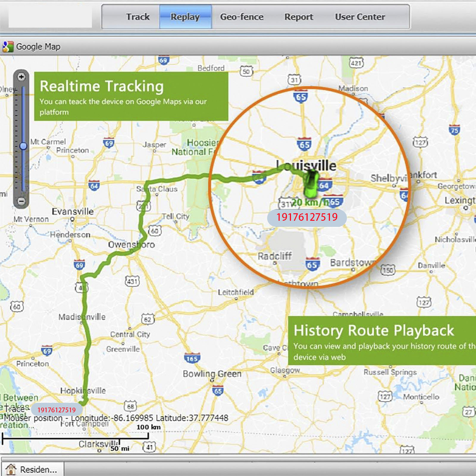Select the Report tab

[299, 17]
